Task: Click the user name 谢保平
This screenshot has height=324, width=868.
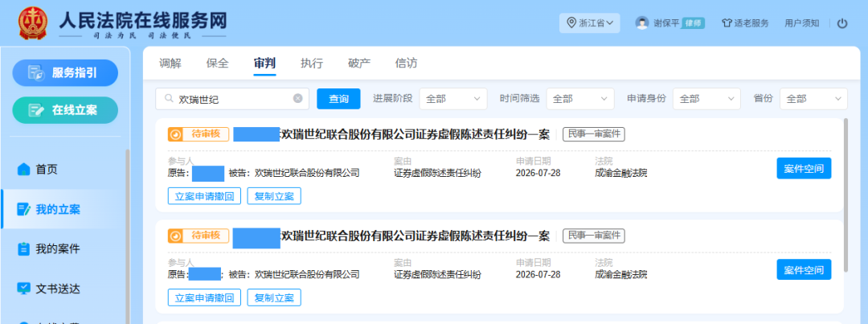Action: click(x=666, y=23)
